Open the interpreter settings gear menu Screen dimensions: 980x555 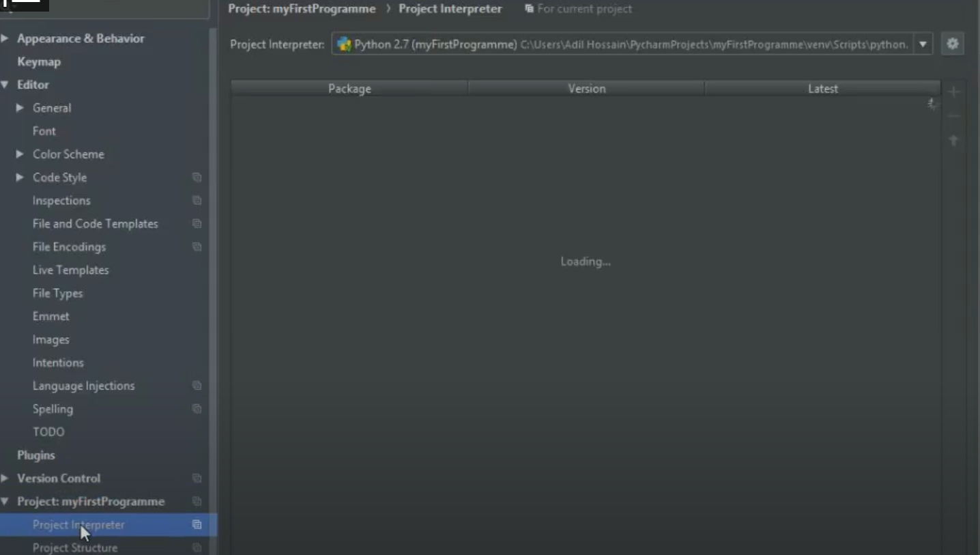coord(953,44)
